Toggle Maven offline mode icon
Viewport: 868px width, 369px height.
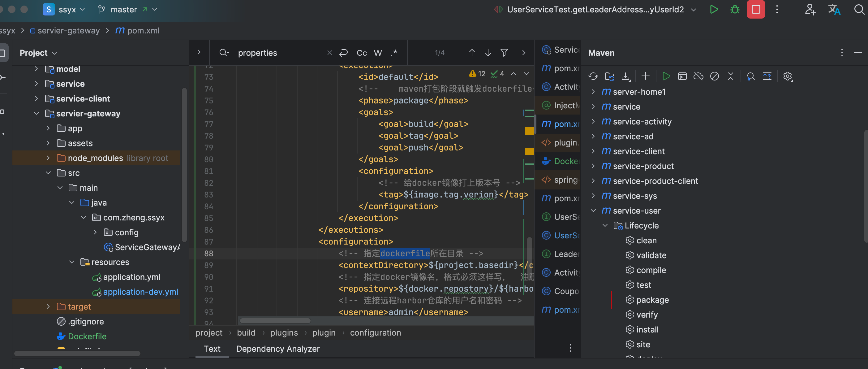coord(698,76)
